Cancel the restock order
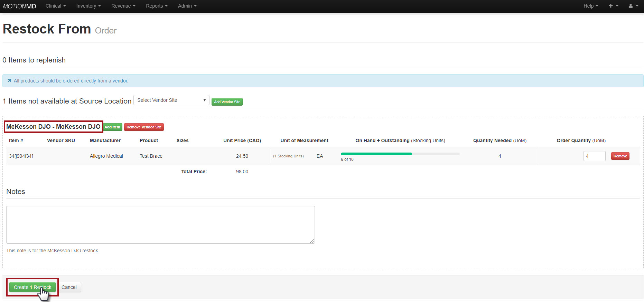This screenshot has height=302, width=644. (x=69, y=287)
